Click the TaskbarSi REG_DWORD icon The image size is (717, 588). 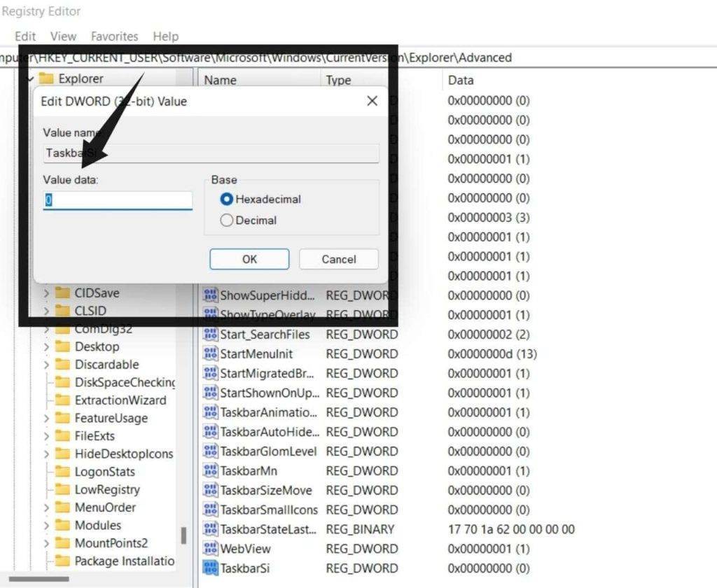coord(209,568)
